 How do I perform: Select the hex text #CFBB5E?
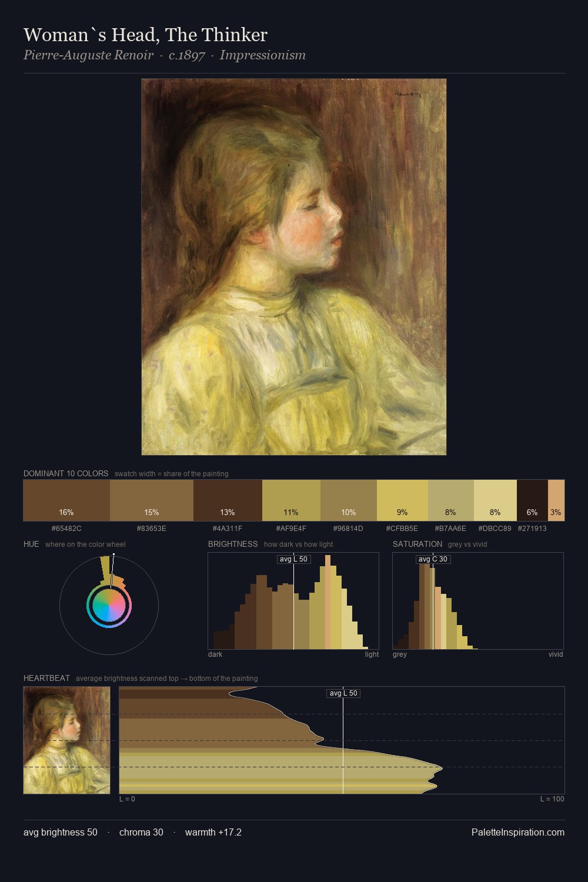coord(402,529)
